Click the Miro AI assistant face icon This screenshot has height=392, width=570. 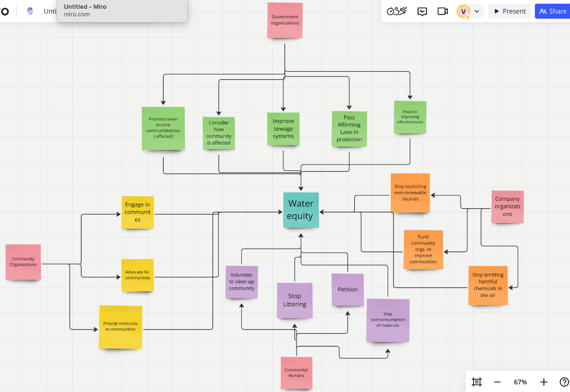(x=30, y=11)
